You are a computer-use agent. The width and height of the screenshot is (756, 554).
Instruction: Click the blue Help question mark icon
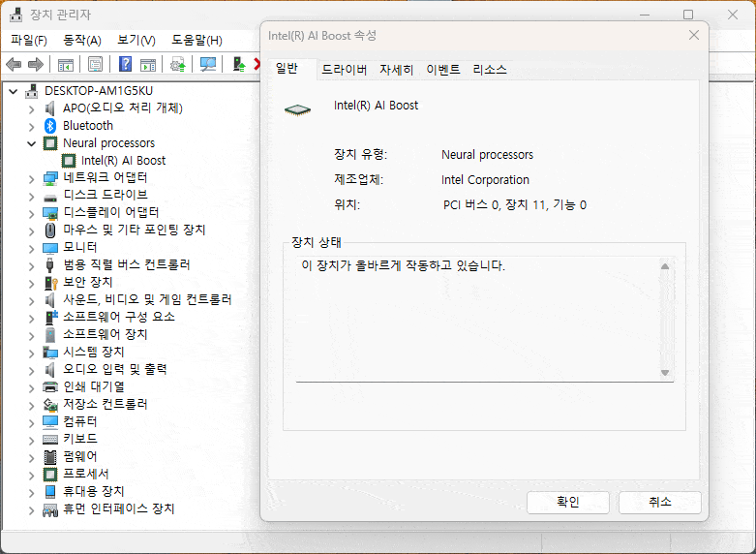point(125,65)
